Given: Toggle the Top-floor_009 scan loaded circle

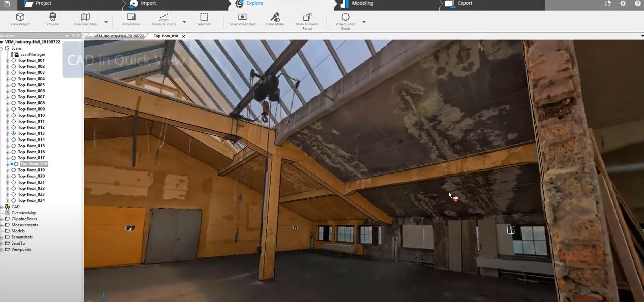Looking at the screenshot, I should click(14, 109).
